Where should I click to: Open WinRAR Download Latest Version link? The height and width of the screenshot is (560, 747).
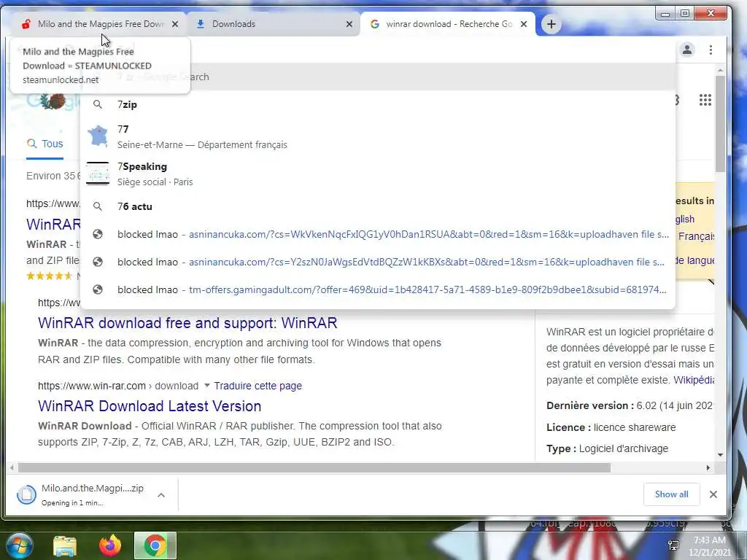coord(150,406)
